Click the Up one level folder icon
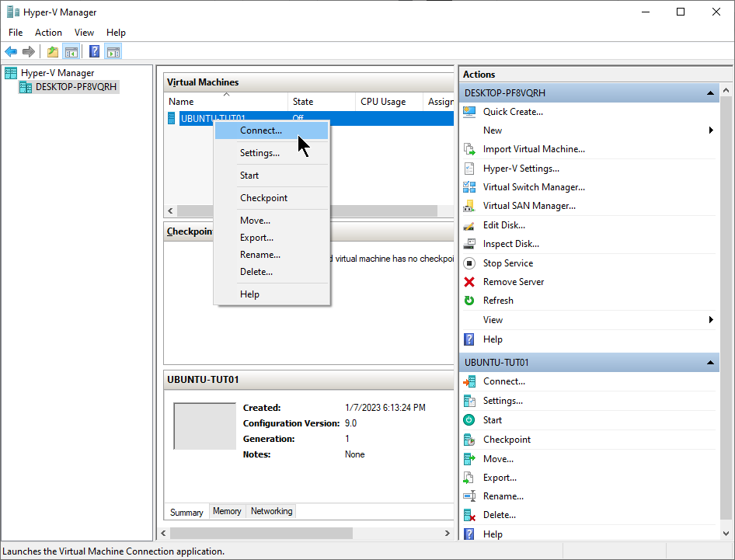Screen dimensions: 735x560 53,51
